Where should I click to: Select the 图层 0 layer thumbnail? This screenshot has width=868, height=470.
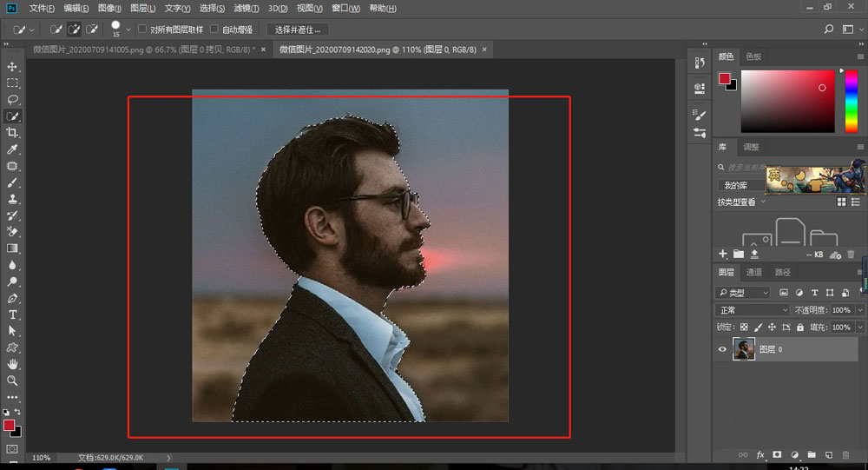coord(743,349)
